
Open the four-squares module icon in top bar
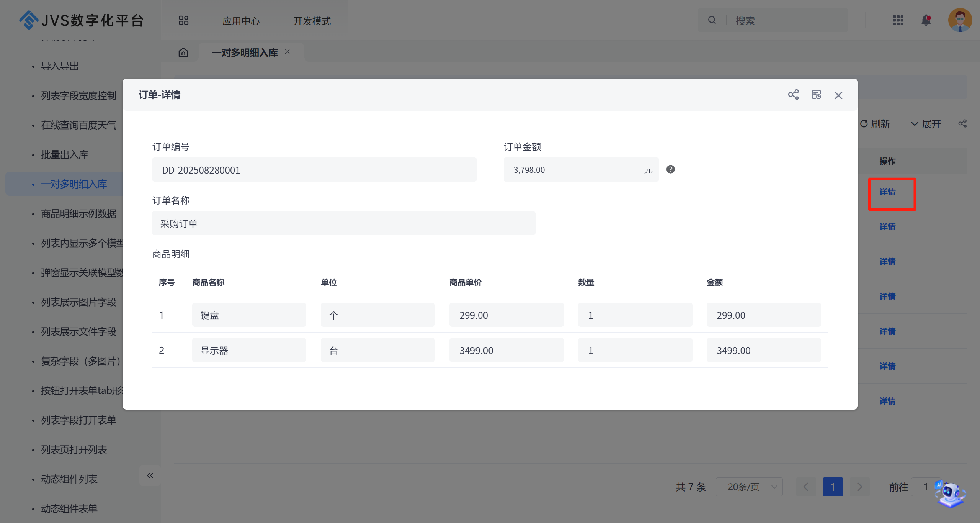click(184, 20)
